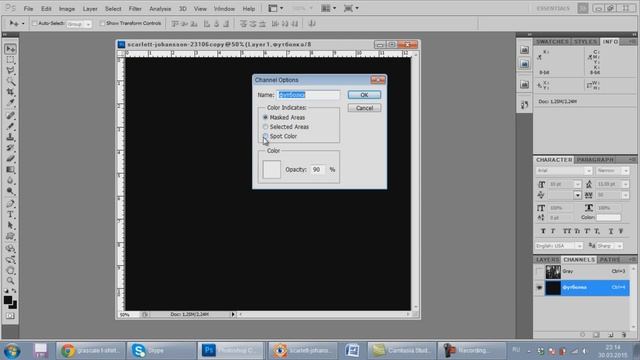Switch to the Paths tab
Screen dimensions: 640x360
tap(609, 260)
